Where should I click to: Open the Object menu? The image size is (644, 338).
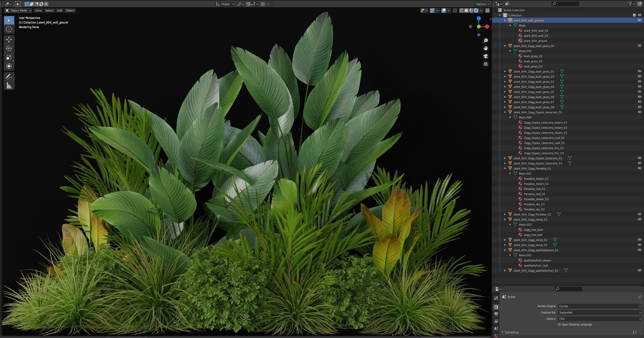[x=70, y=10]
